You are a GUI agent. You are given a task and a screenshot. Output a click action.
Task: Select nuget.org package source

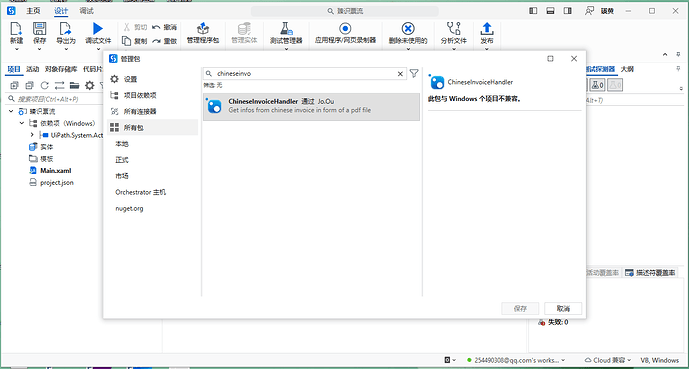(x=129, y=208)
